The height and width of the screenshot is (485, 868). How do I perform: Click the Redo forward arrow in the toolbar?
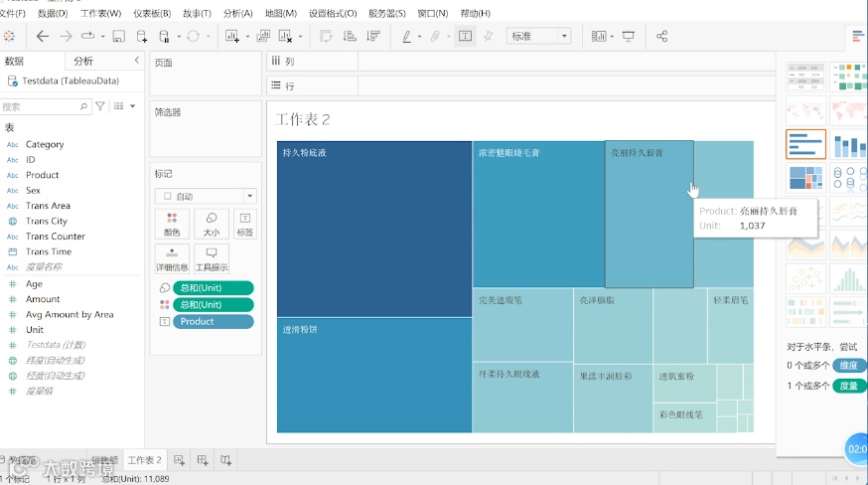tap(66, 37)
